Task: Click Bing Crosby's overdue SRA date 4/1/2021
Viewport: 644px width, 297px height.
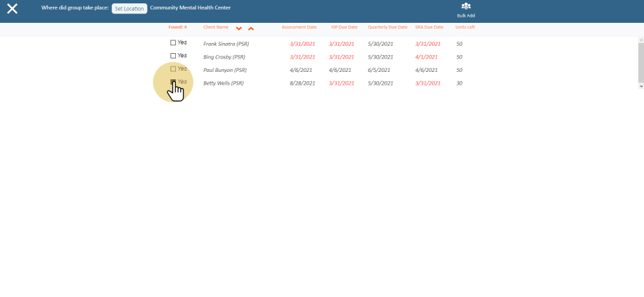Action: (426, 57)
